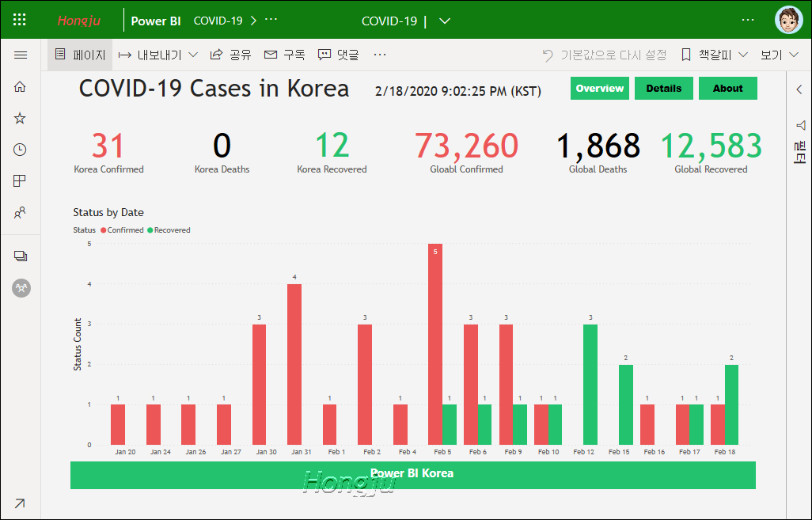This screenshot has width=812, height=520.
Task: Click the Feb 5 red confirmed bar
Action: [x=435, y=344]
